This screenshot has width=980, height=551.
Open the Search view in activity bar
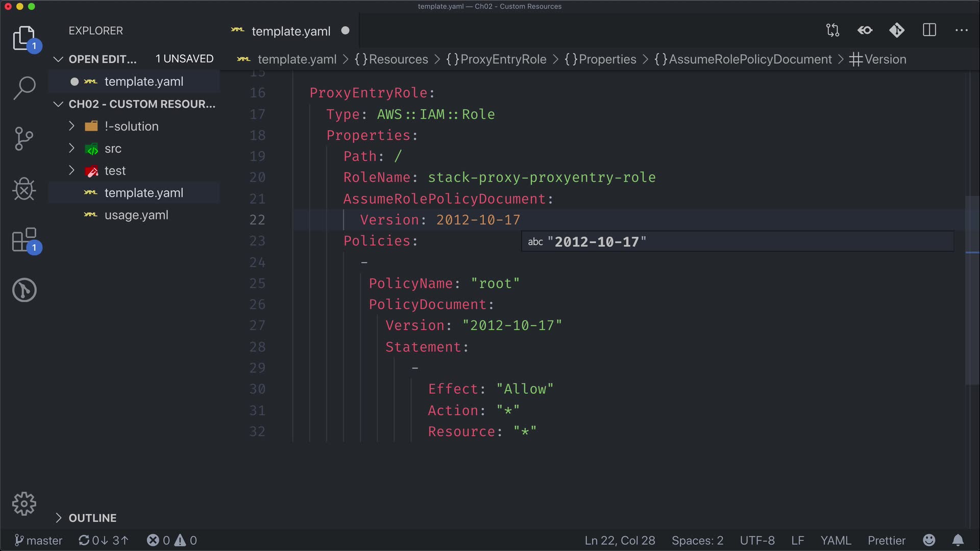24,88
